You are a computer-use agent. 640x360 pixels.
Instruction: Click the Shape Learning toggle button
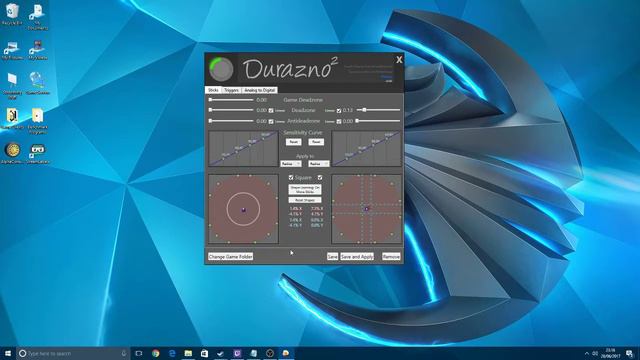[305, 189]
